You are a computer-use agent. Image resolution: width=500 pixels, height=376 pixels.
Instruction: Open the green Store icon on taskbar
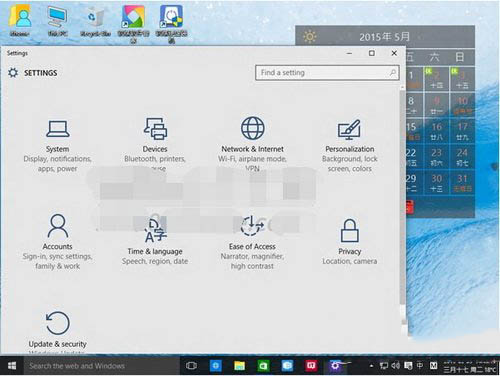(263, 366)
